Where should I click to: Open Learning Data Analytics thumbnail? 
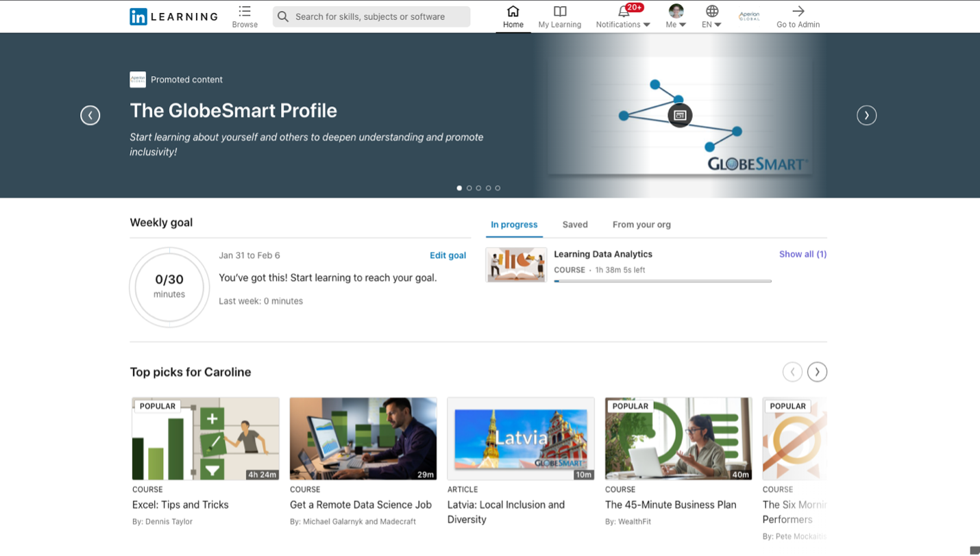point(517,265)
